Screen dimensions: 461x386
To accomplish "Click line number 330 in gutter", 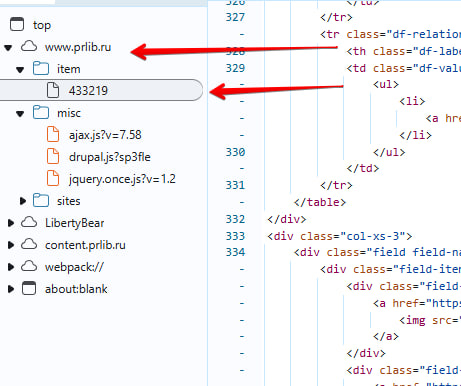I will coord(235,152).
